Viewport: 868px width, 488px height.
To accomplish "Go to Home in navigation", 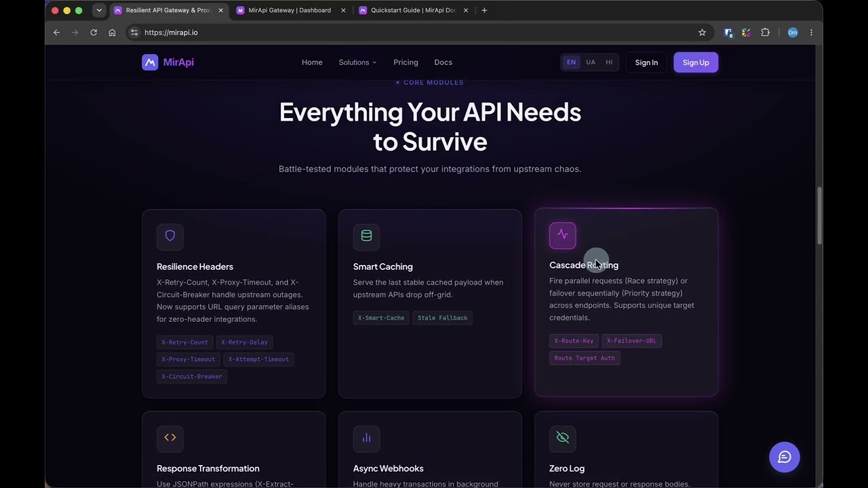I will pyautogui.click(x=312, y=62).
